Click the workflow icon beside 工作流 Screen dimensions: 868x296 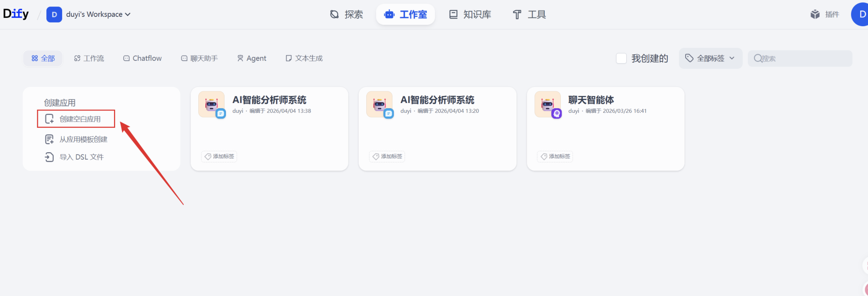pos(77,59)
